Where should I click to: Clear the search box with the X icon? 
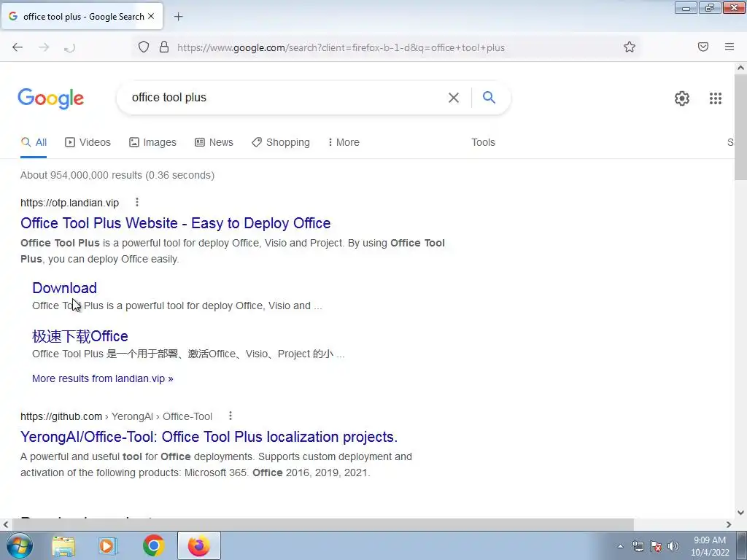click(454, 98)
